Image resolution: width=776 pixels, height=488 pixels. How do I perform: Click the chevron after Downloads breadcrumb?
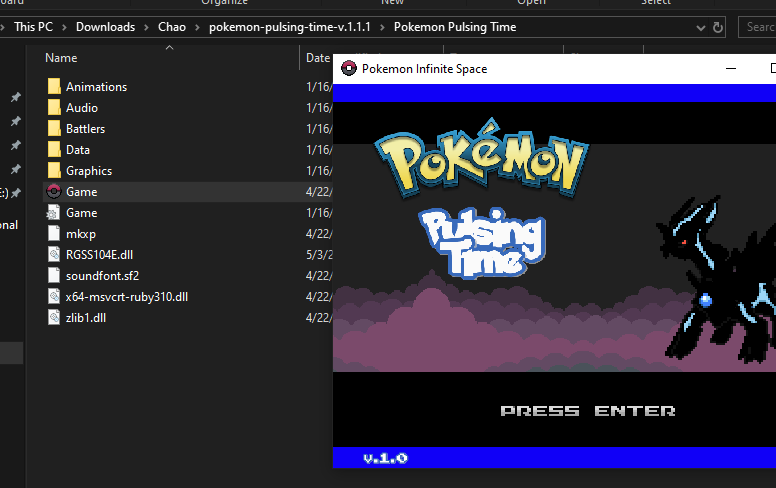146,27
